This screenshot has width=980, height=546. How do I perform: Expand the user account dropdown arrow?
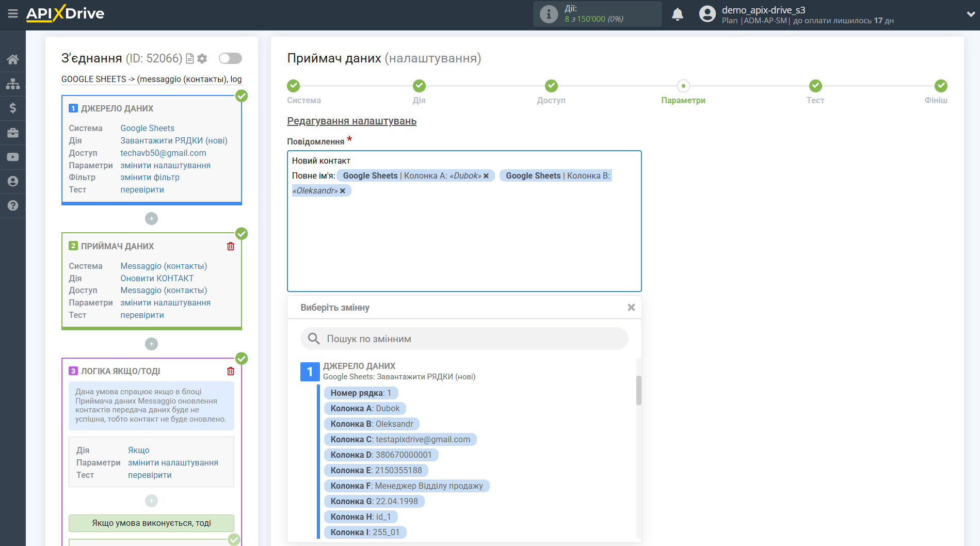point(970,14)
